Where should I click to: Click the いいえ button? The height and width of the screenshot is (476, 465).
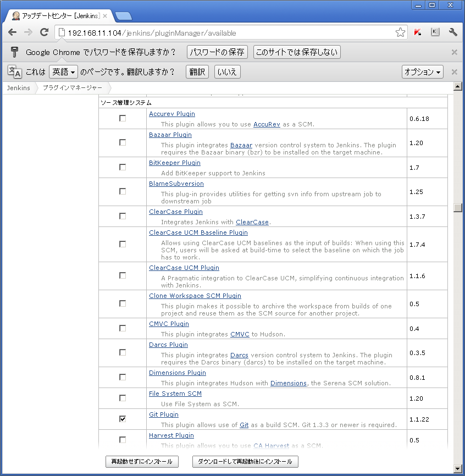pos(228,72)
